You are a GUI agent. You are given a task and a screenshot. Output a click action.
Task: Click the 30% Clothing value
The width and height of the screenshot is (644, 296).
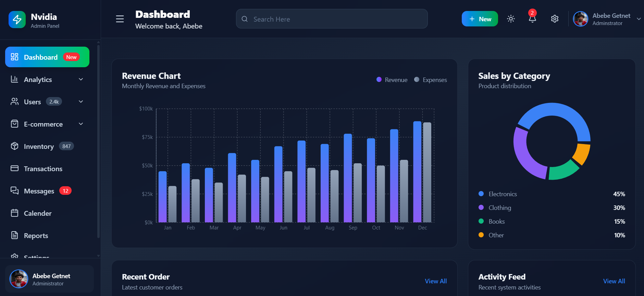pyautogui.click(x=619, y=208)
